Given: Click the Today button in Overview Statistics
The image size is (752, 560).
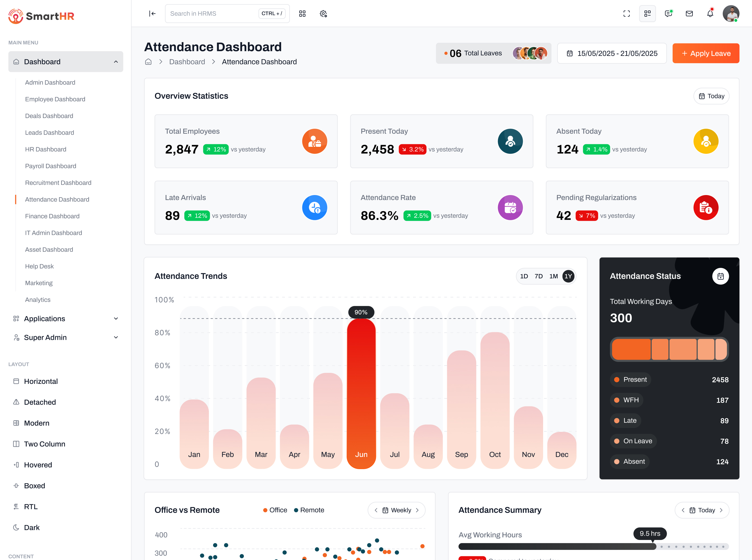Looking at the screenshot, I should tap(711, 96).
